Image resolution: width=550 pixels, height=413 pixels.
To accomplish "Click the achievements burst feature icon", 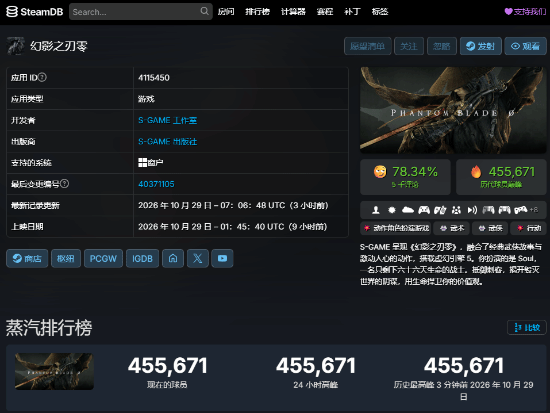I will click(392, 210).
